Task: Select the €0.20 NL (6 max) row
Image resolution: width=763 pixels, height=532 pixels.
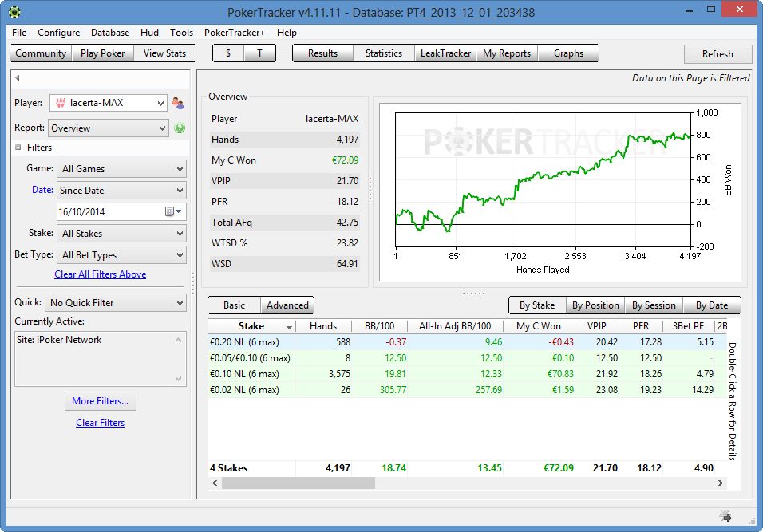Action: 467,342
